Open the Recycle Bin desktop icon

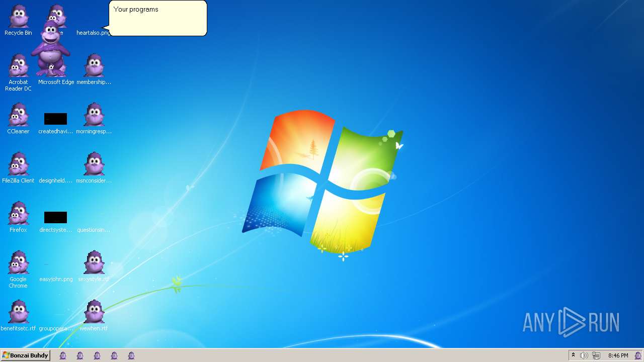[18, 20]
